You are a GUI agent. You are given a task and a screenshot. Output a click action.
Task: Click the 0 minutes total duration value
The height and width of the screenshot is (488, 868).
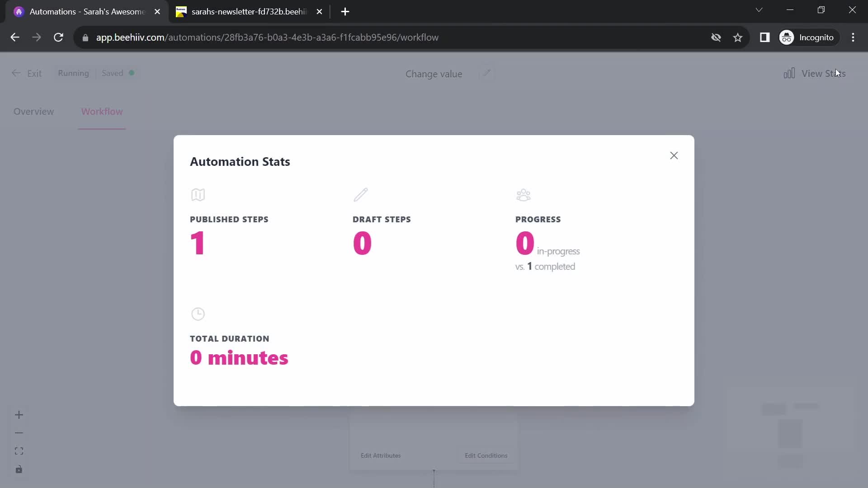[239, 358]
